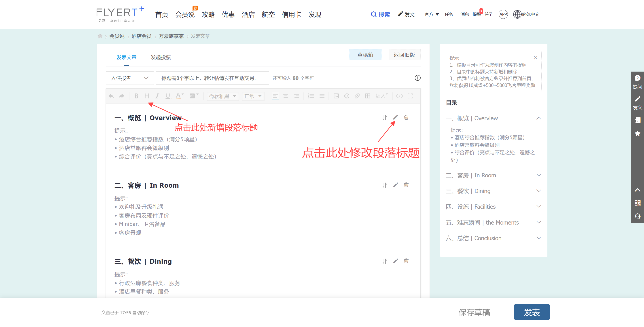The height and width of the screenshot is (327, 644).
Task: Open the font family dropdown 微软雅黑
Action: [222, 96]
